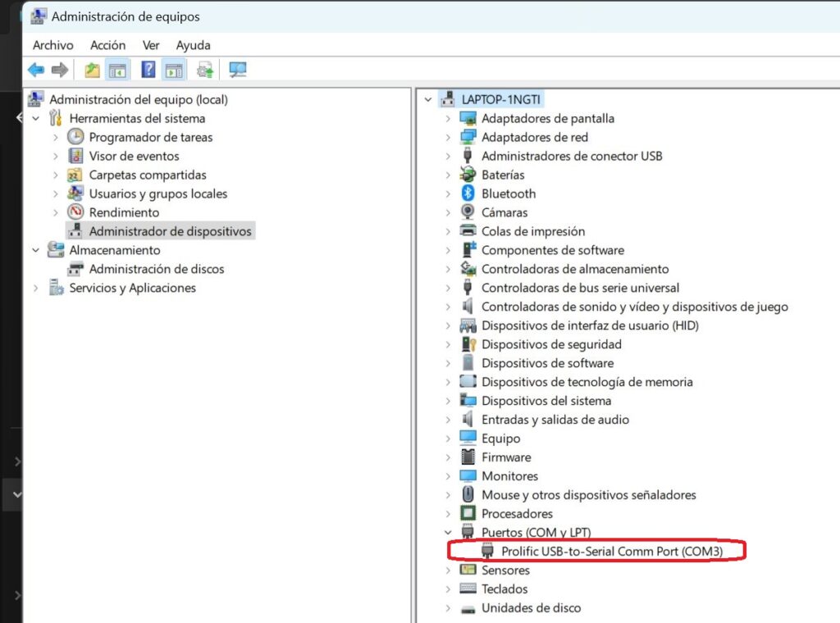
Task: Click the Update driver toolbar icon
Action: tap(204, 70)
